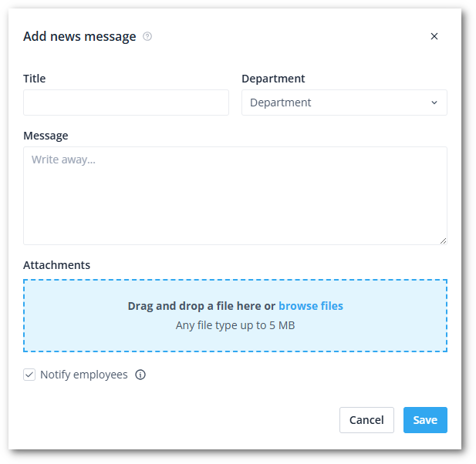Open the browse files link
This screenshot has height=464, width=476.
[311, 306]
